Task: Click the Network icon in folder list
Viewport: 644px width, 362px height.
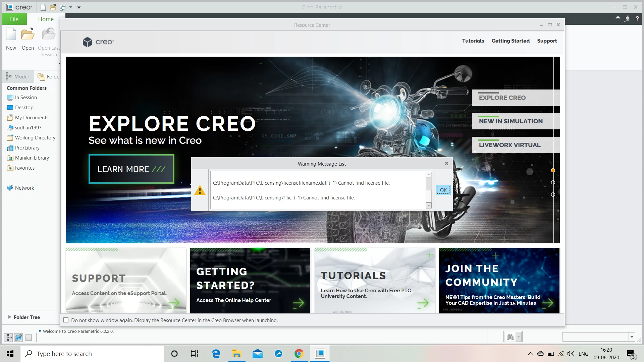Action: tap(10, 188)
